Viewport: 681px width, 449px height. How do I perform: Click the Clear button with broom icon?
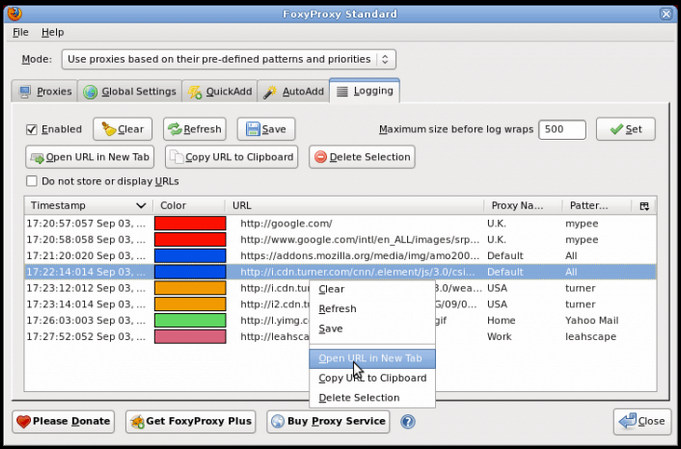click(x=122, y=129)
